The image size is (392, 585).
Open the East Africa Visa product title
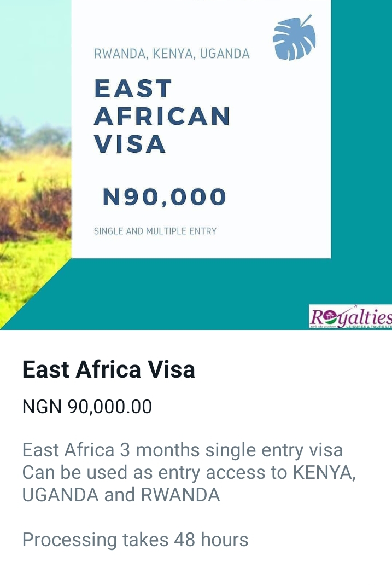pyautogui.click(x=108, y=370)
